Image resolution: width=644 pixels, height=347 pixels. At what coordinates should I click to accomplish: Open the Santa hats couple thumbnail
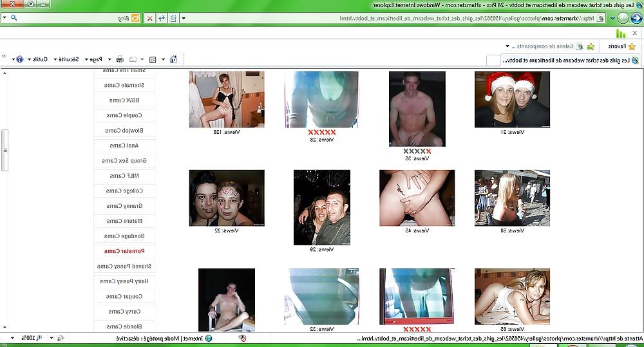[512, 99]
